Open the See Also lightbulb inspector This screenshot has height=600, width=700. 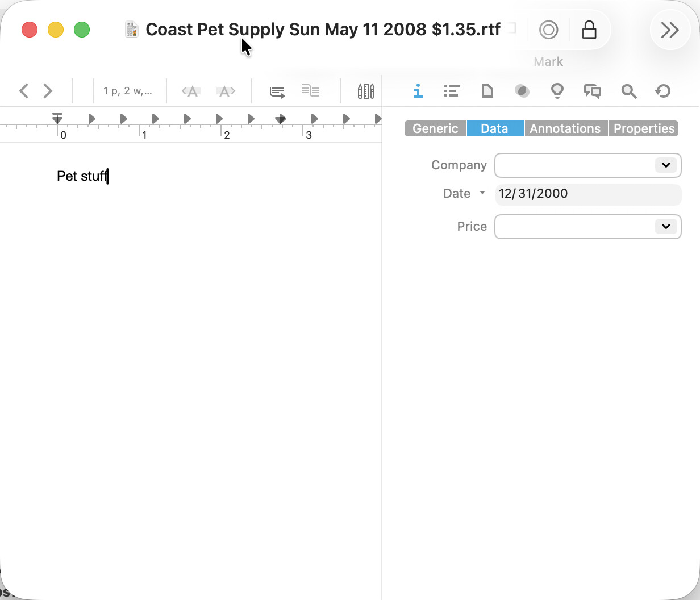point(557,91)
